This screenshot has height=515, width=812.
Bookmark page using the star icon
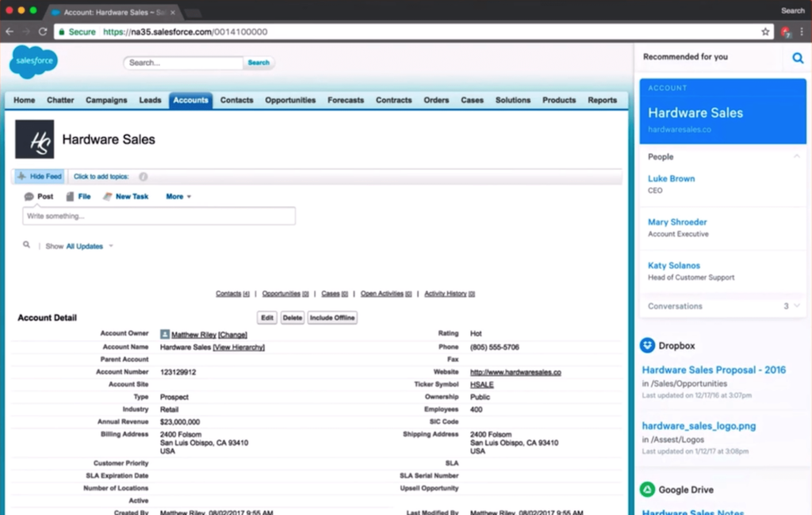765,32
